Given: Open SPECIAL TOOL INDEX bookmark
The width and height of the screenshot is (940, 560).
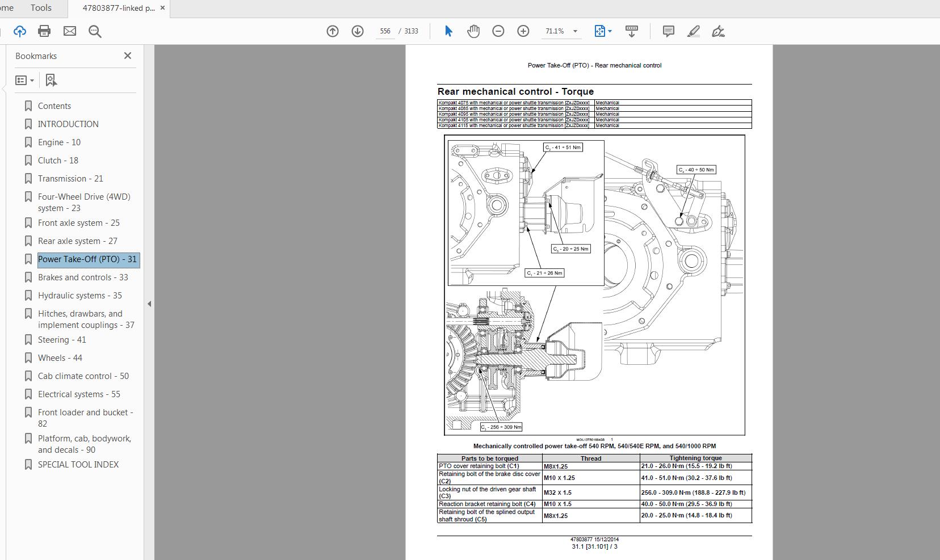Looking at the screenshot, I should (78, 465).
